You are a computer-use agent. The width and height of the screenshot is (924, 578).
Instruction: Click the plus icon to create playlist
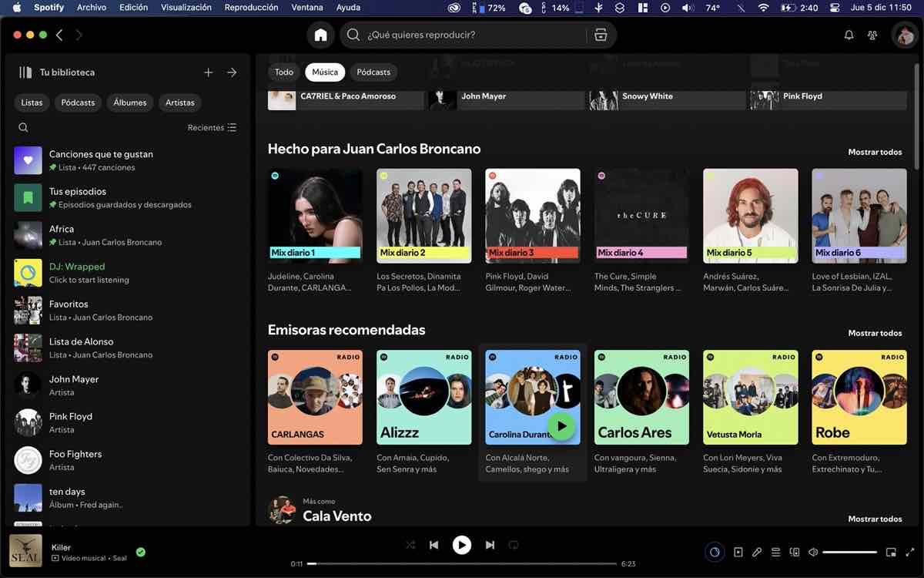pos(208,72)
